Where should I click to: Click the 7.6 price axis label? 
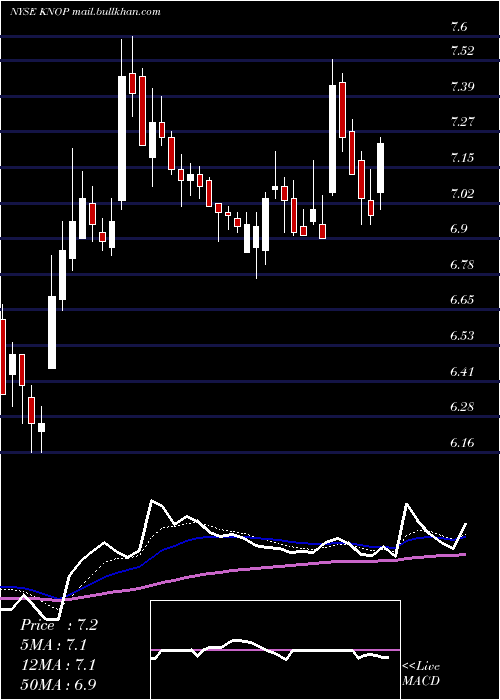pos(458,27)
